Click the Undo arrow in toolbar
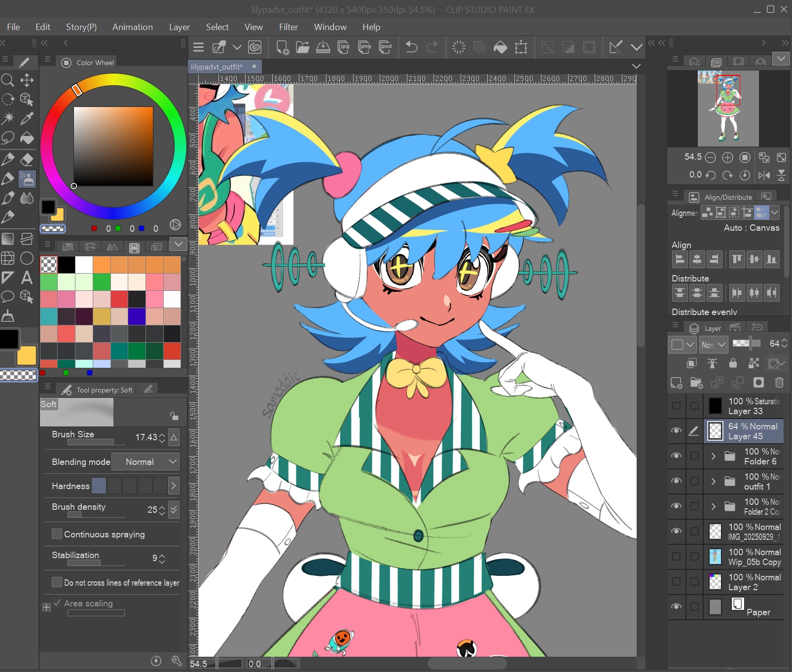The height and width of the screenshot is (672, 792). [411, 47]
